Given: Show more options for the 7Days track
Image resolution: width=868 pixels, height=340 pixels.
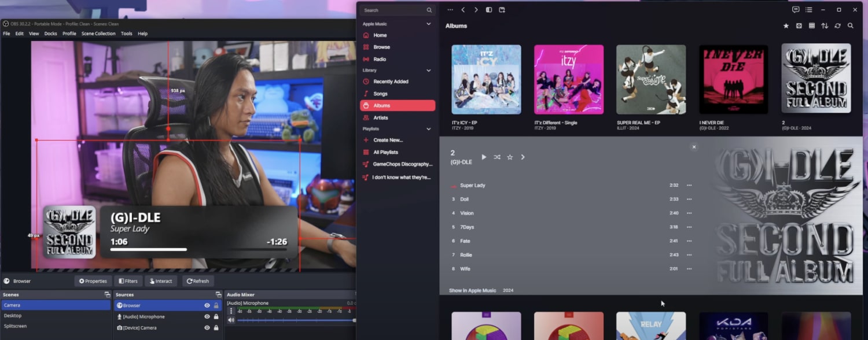Looking at the screenshot, I should pyautogui.click(x=689, y=227).
